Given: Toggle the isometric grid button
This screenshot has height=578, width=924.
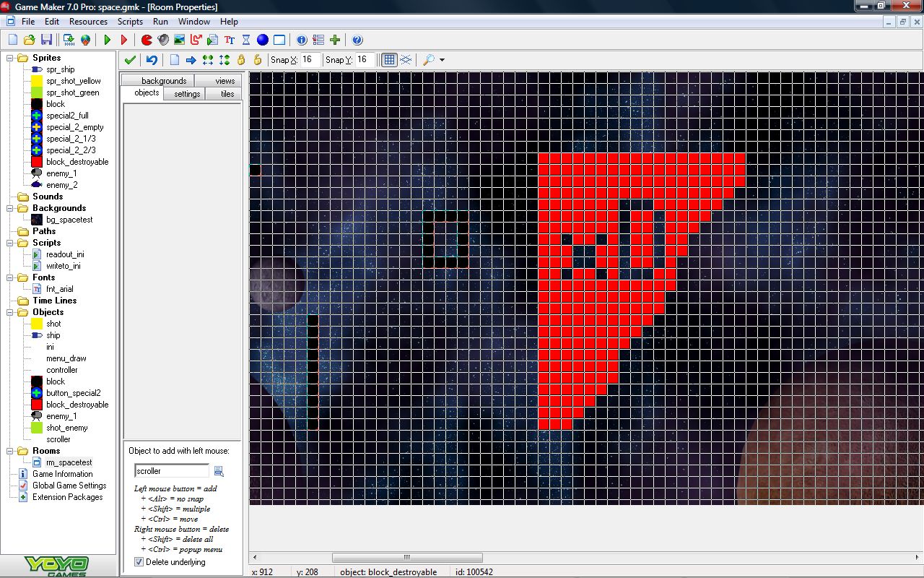Looking at the screenshot, I should click(x=406, y=60).
